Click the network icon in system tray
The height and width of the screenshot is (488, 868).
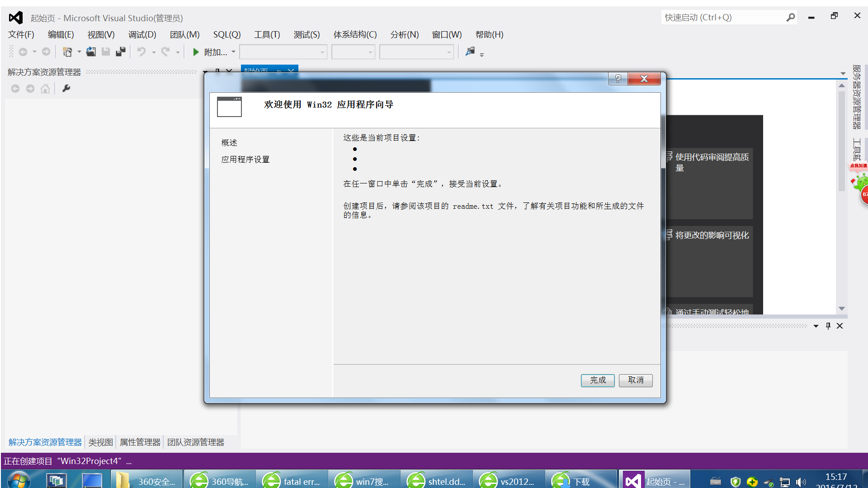tap(785, 482)
